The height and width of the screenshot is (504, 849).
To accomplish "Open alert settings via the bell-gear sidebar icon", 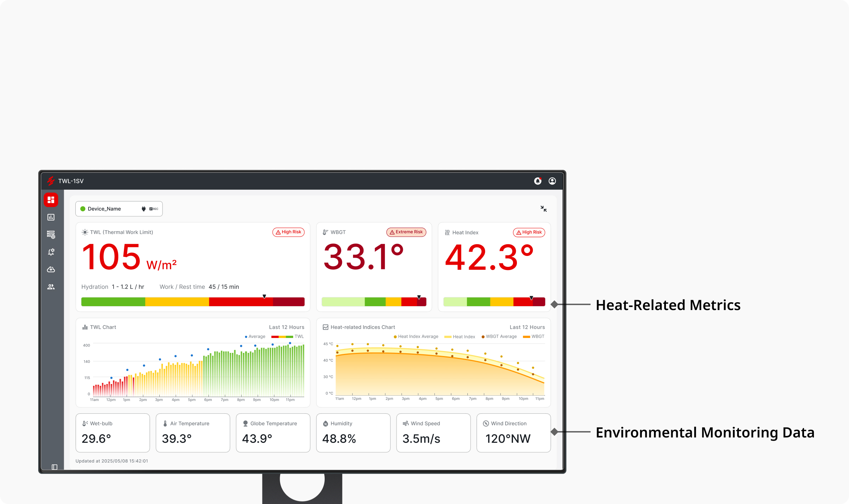I will click(x=51, y=252).
